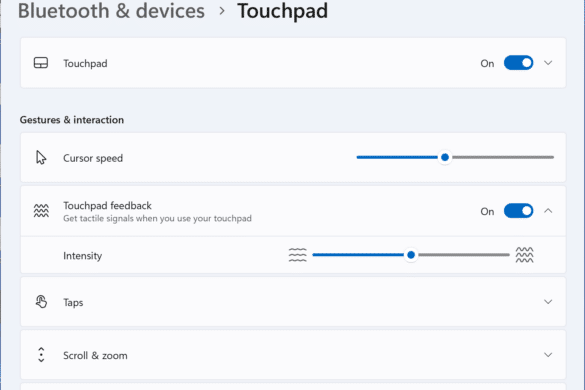Click the Taps row label
This screenshot has height=390, width=585.
click(x=73, y=302)
